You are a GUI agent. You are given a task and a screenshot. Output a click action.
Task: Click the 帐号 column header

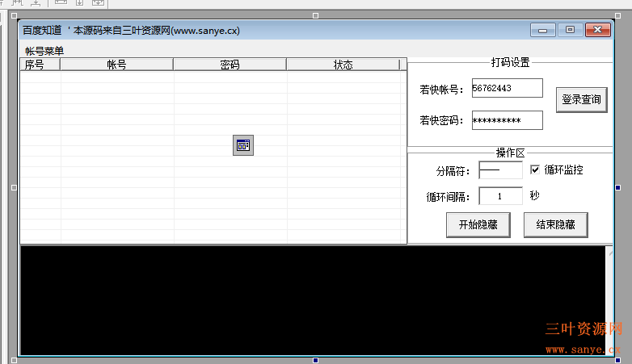pyautogui.click(x=116, y=65)
